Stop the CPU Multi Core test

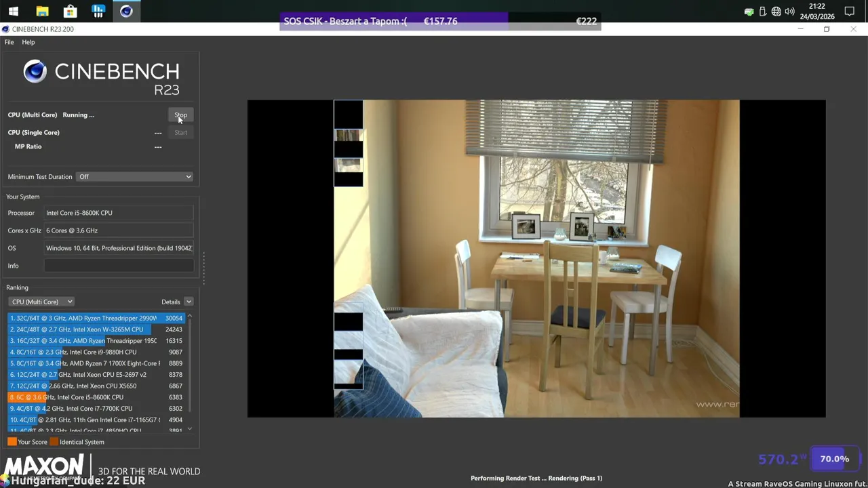coord(180,115)
